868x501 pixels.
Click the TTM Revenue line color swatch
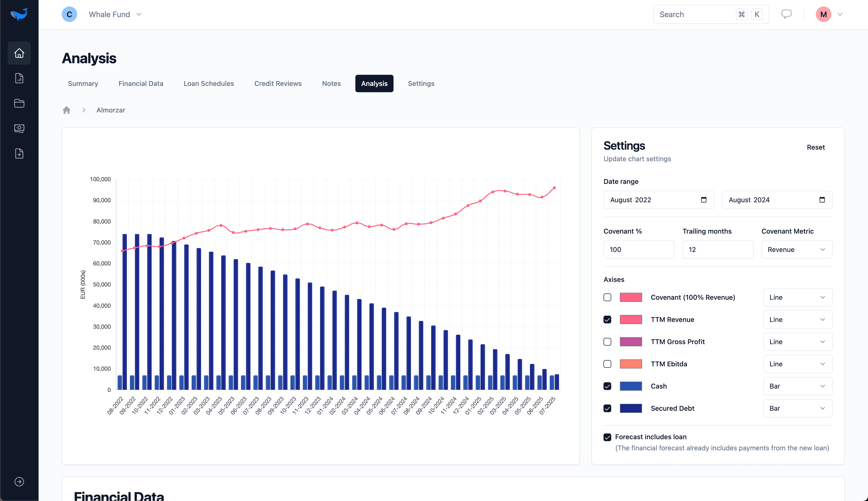coord(631,319)
